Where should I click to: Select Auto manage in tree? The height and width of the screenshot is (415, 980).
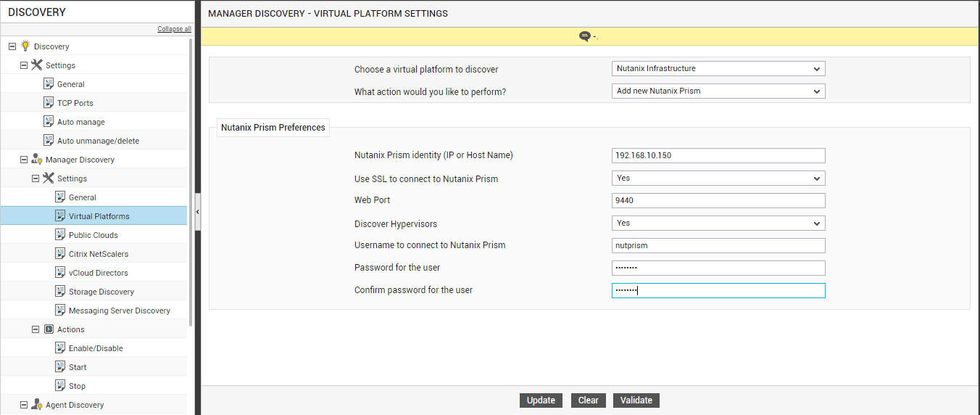click(x=81, y=122)
